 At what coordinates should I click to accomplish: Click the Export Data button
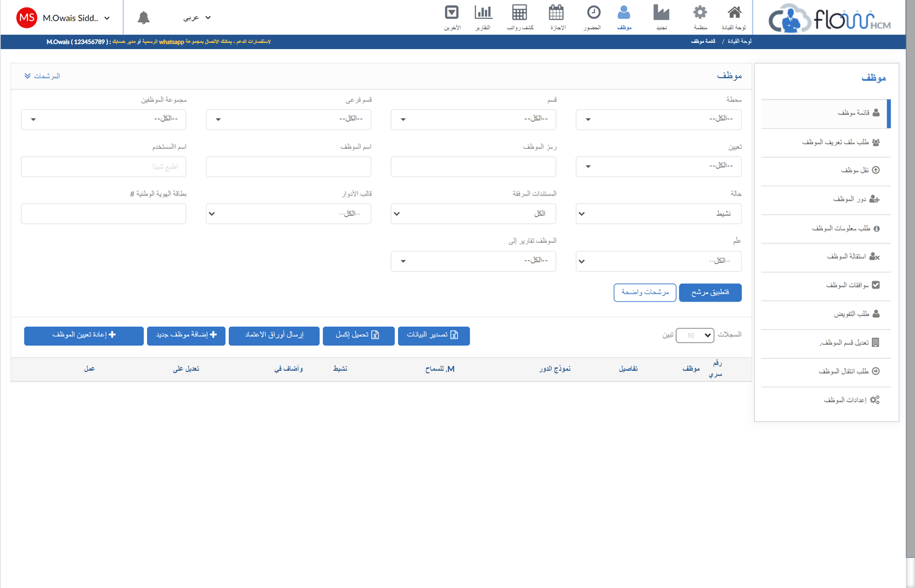(x=433, y=335)
